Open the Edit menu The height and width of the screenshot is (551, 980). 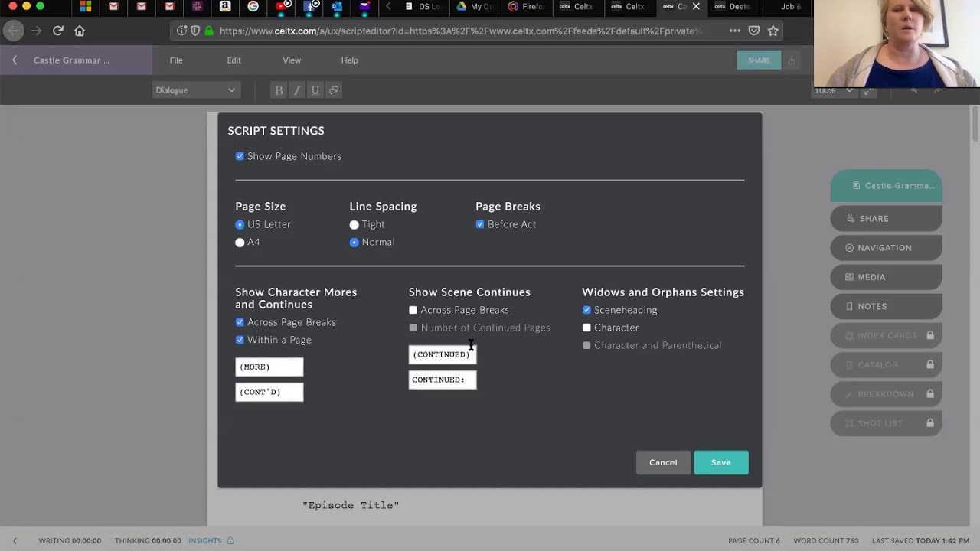point(234,60)
